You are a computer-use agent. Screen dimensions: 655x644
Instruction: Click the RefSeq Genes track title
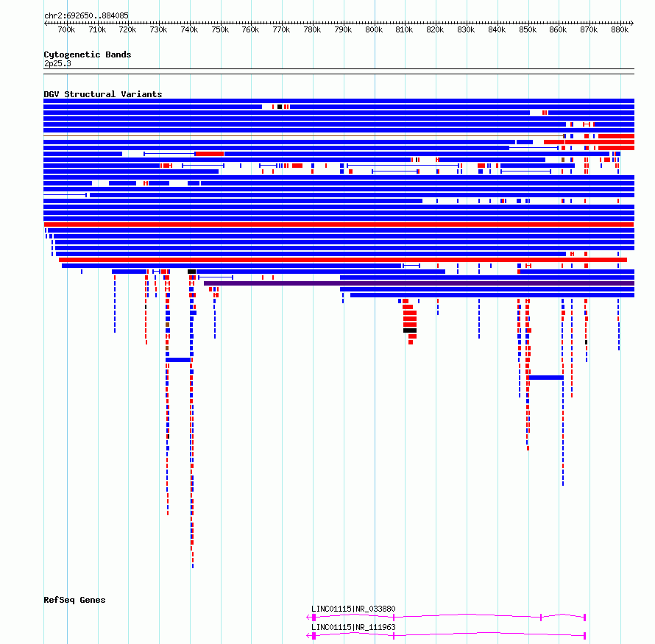(74, 600)
